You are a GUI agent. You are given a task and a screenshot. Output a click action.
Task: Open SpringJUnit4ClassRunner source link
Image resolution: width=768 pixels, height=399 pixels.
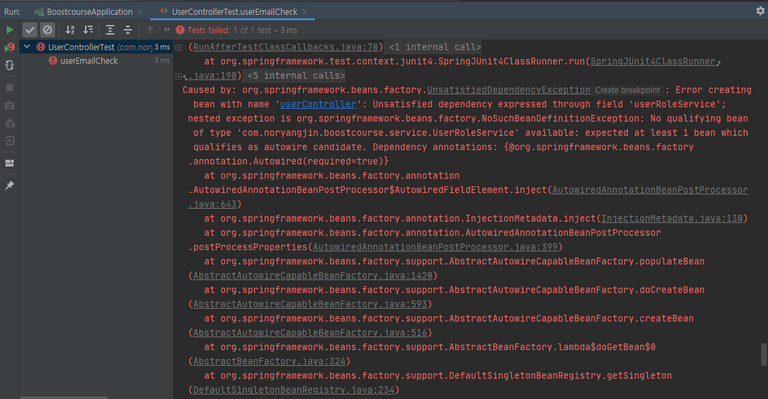(652, 61)
